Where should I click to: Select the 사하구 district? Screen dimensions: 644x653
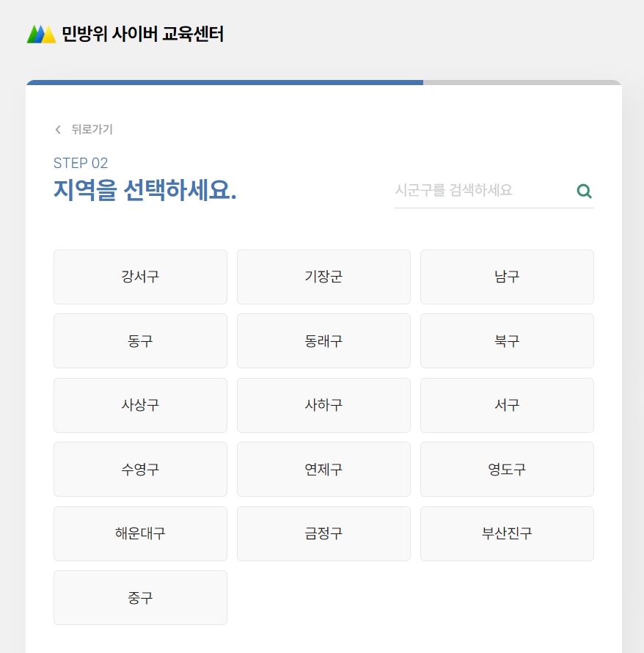[323, 405]
